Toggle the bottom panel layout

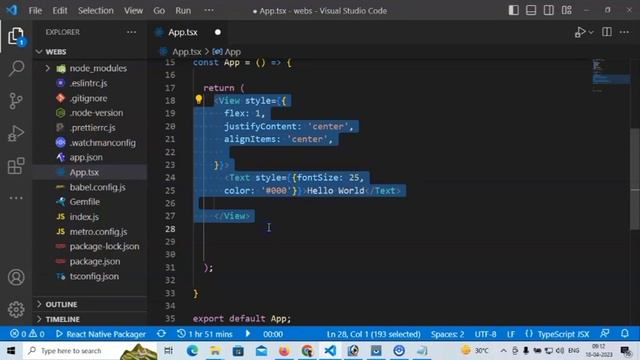click(531, 10)
